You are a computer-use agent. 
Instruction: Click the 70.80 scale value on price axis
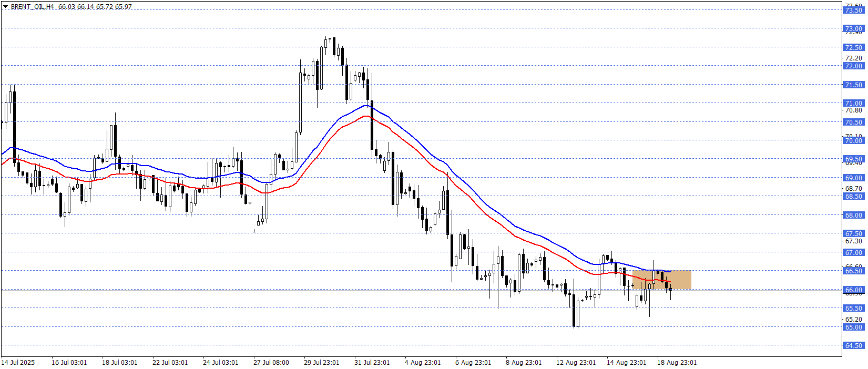[853, 110]
